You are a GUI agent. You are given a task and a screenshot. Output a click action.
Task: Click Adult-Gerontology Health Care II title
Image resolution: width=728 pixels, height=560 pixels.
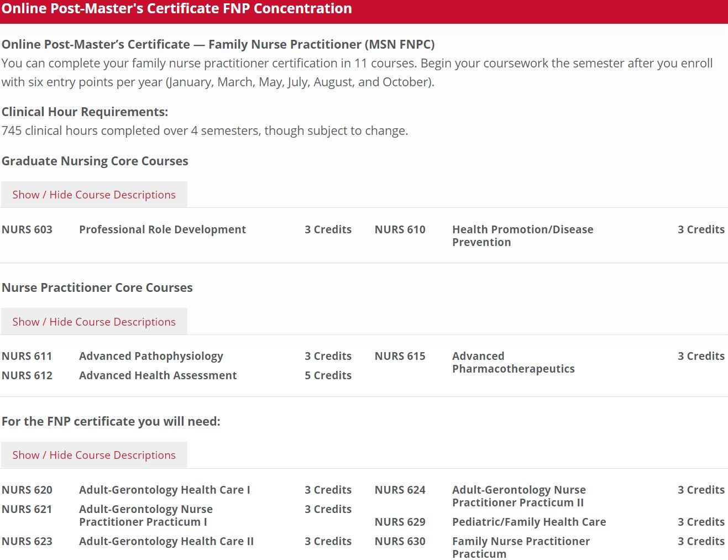click(166, 541)
